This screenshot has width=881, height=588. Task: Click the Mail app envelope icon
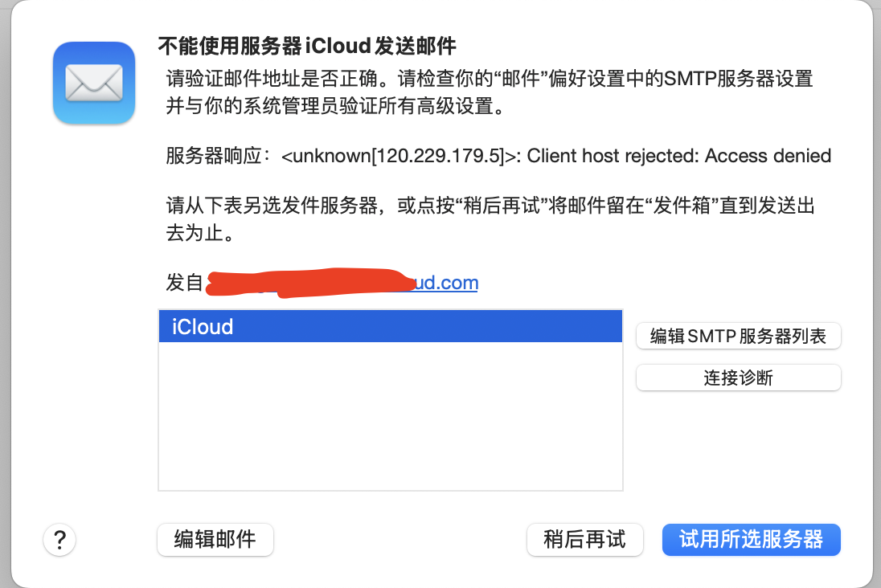coord(93,83)
